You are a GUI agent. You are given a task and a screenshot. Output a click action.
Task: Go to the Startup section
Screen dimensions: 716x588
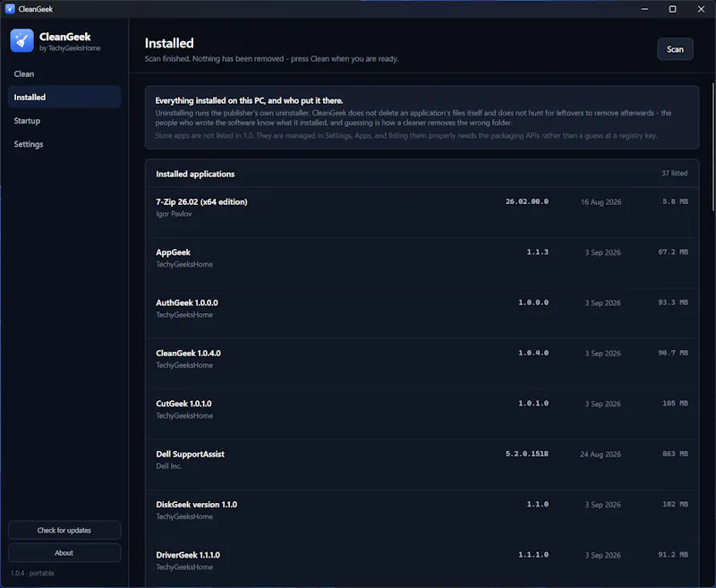tap(64, 121)
